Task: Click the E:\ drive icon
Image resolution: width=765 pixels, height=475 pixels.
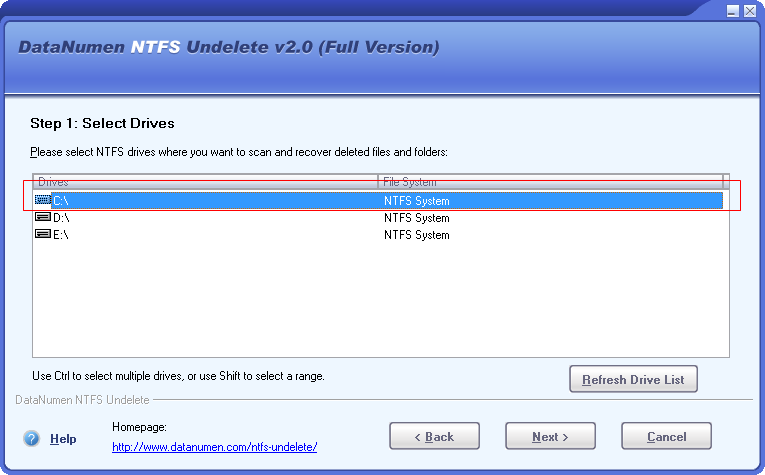Action: point(43,234)
